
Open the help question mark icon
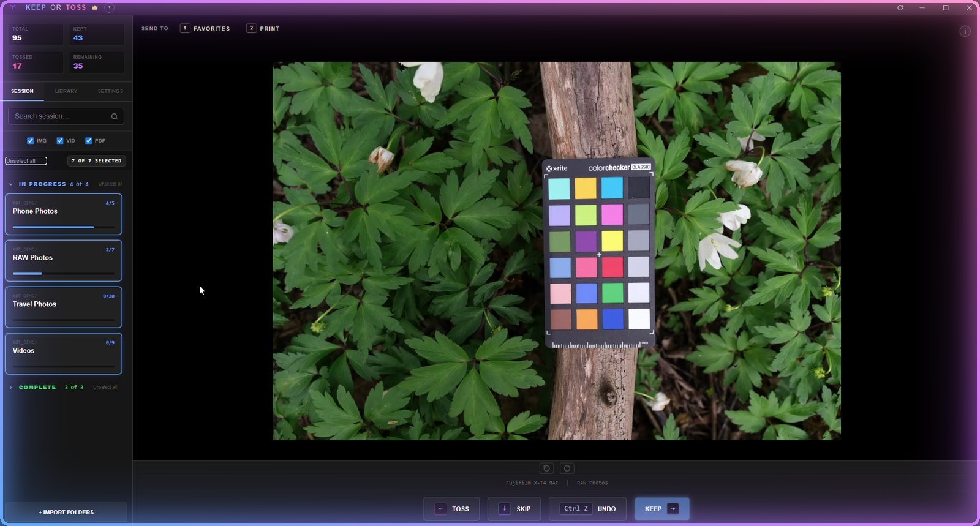109,8
